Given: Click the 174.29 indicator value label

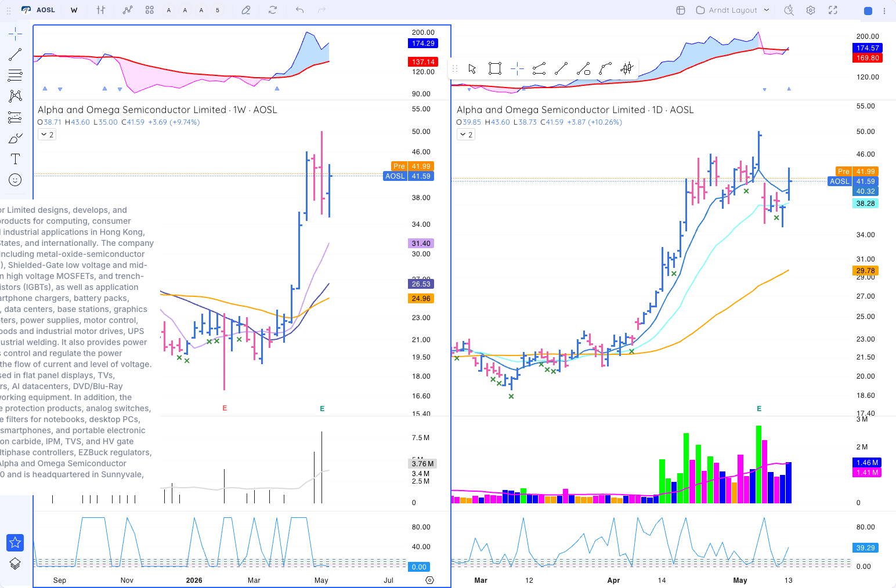Looking at the screenshot, I should point(423,43).
